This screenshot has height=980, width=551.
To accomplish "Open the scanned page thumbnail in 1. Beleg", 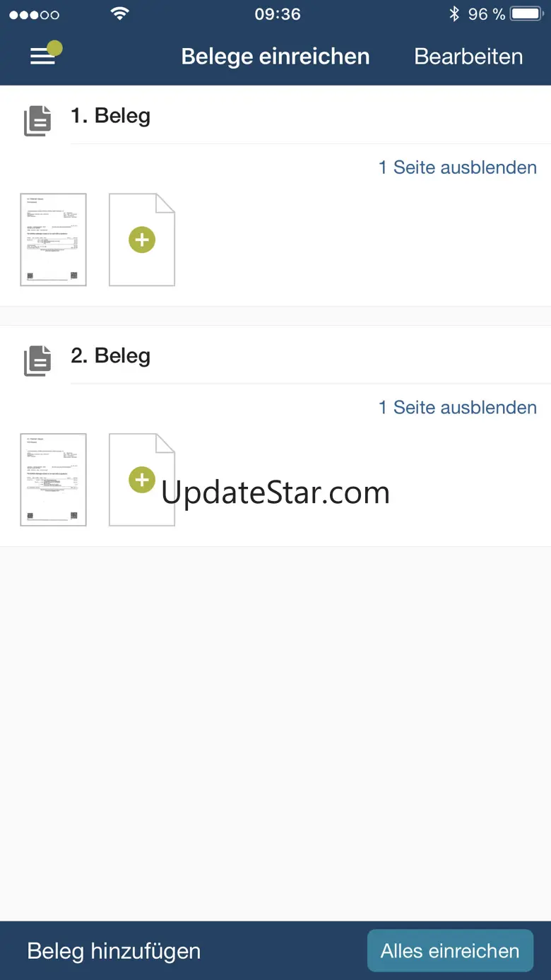I will (54, 240).
